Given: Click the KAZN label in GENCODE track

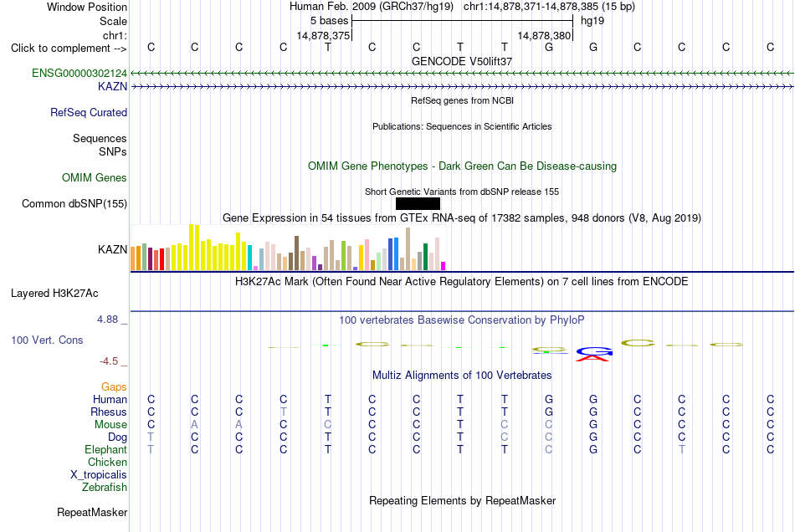Looking at the screenshot, I should (x=113, y=87).
